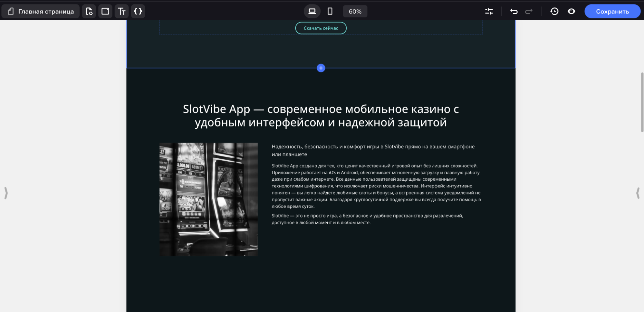The width and height of the screenshot is (644, 312).
Task: Open the typography text styles tool
Action: tap(122, 11)
